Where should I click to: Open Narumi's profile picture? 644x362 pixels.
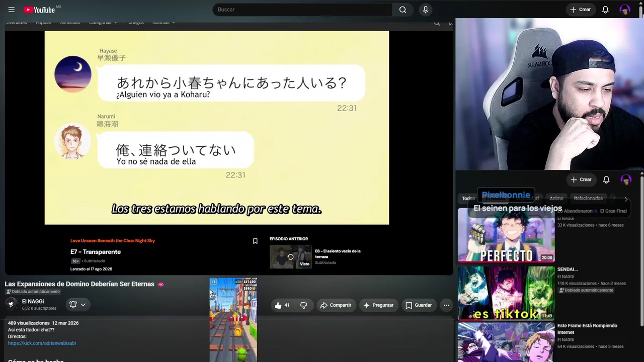pyautogui.click(x=72, y=141)
